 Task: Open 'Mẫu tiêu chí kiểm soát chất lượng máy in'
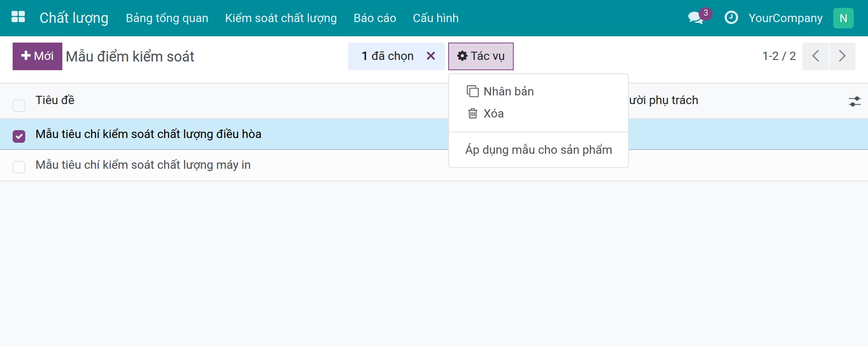click(143, 165)
